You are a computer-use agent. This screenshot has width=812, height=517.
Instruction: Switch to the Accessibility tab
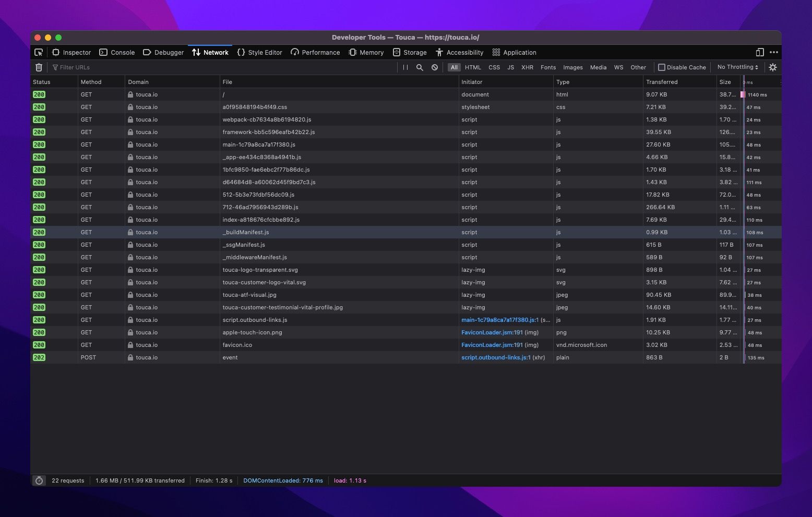click(459, 52)
